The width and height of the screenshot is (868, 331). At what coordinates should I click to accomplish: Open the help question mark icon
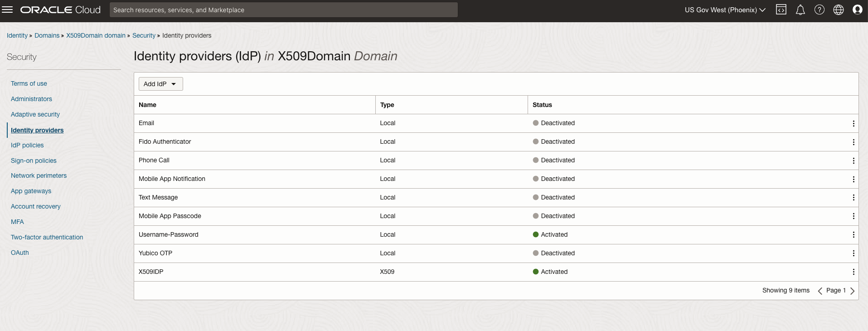[x=820, y=10]
